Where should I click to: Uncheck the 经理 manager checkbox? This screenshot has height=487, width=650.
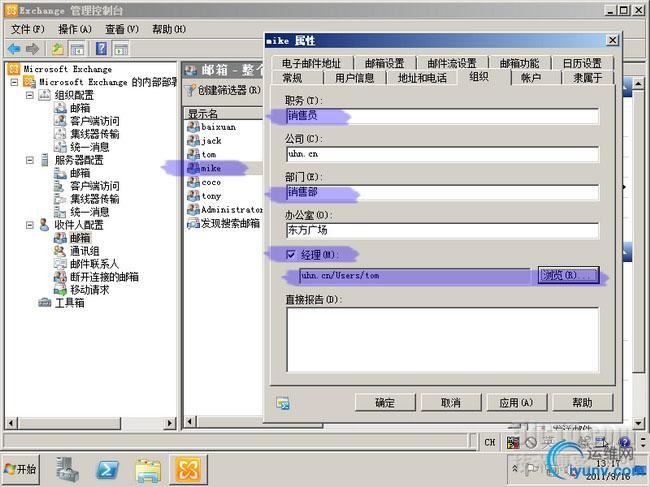point(291,254)
